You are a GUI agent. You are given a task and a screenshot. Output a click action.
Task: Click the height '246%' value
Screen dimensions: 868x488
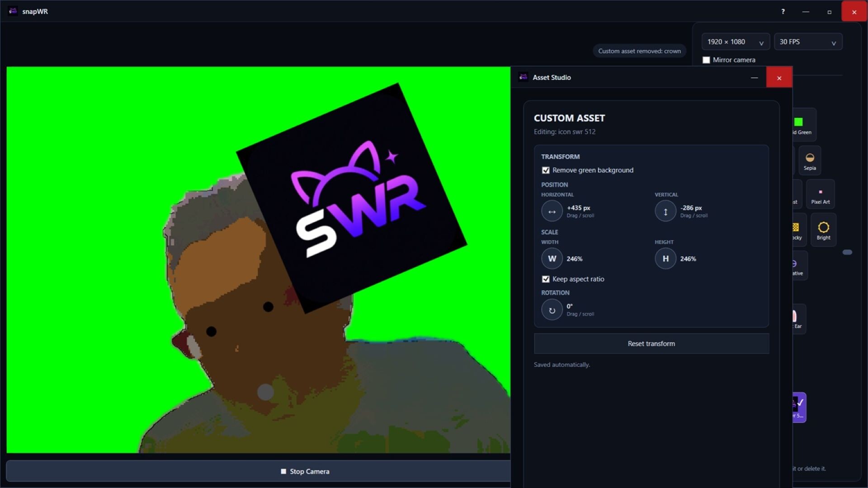(688, 259)
